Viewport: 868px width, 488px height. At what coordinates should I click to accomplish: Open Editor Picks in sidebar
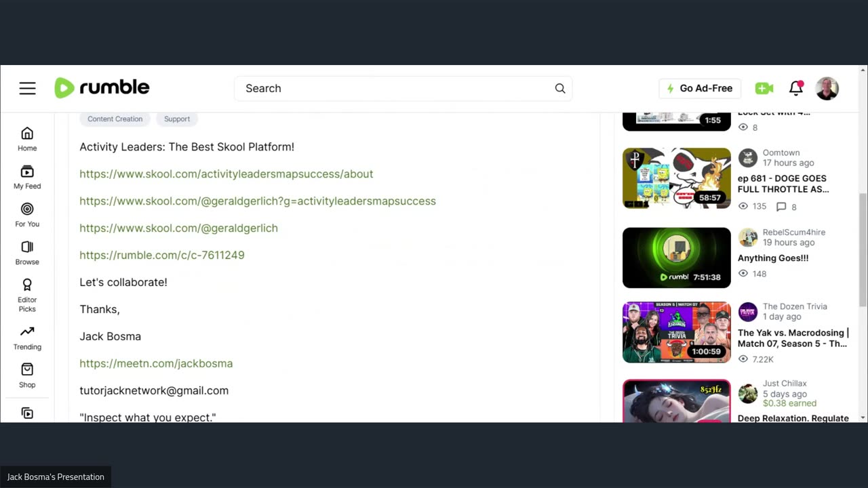click(x=27, y=296)
